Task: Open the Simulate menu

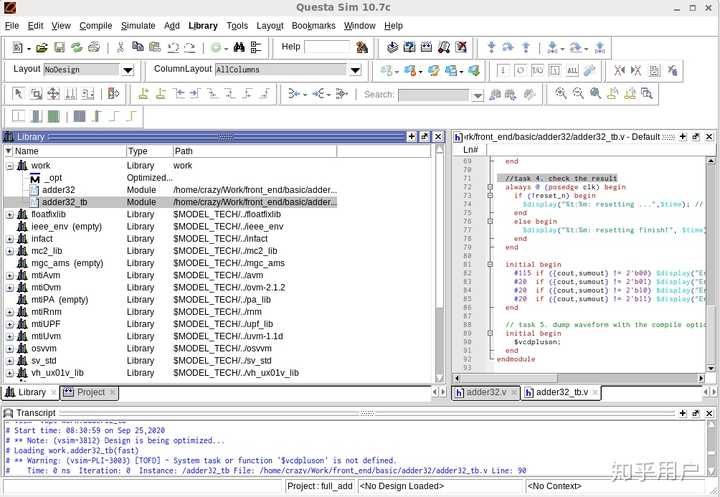Action: point(138,25)
